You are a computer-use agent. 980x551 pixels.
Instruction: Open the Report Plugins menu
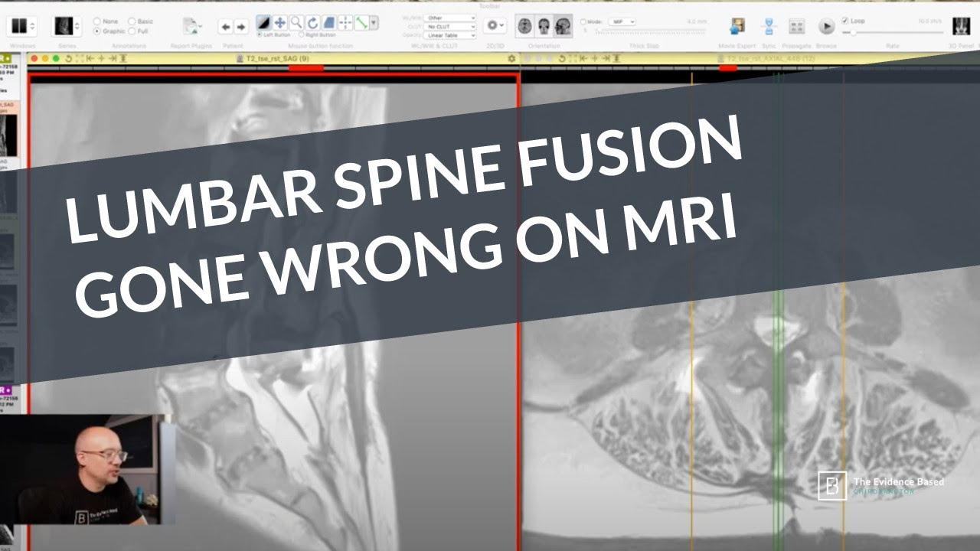192,27
